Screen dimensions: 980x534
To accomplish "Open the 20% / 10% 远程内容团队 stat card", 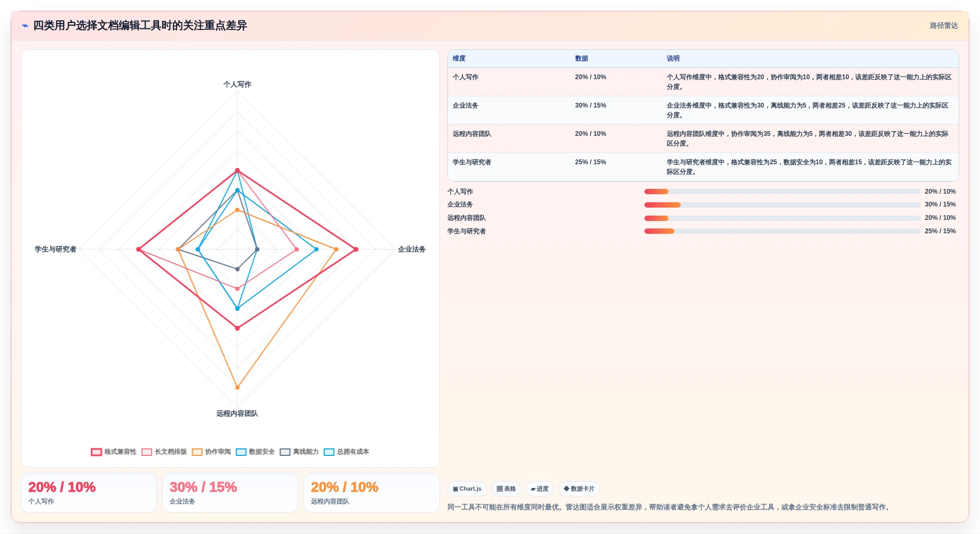I will (x=371, y=493).
